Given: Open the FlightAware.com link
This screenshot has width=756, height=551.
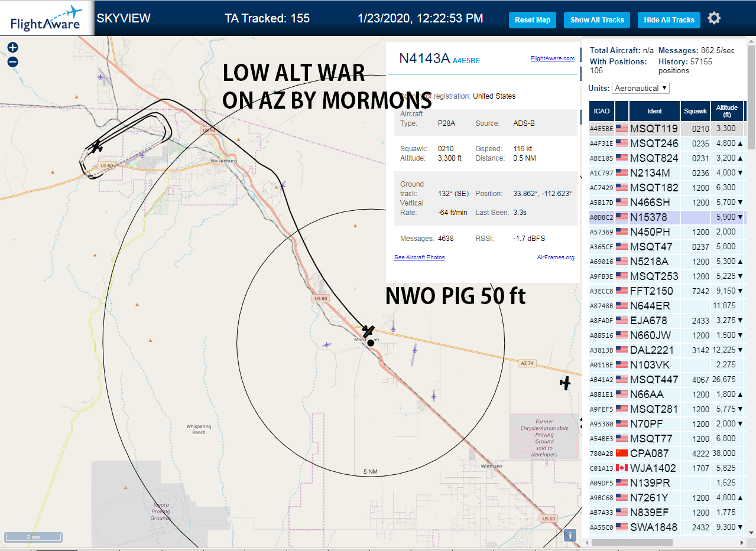Looking at the screenshot, I should 552,58.
